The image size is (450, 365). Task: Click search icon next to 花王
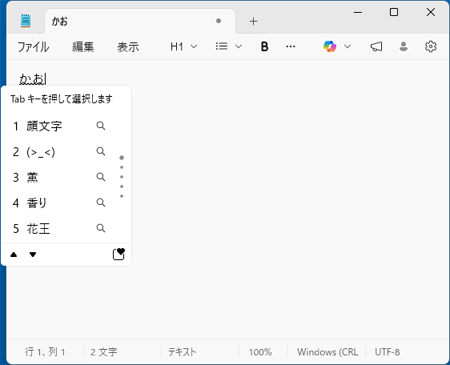(x=101, y=228)
